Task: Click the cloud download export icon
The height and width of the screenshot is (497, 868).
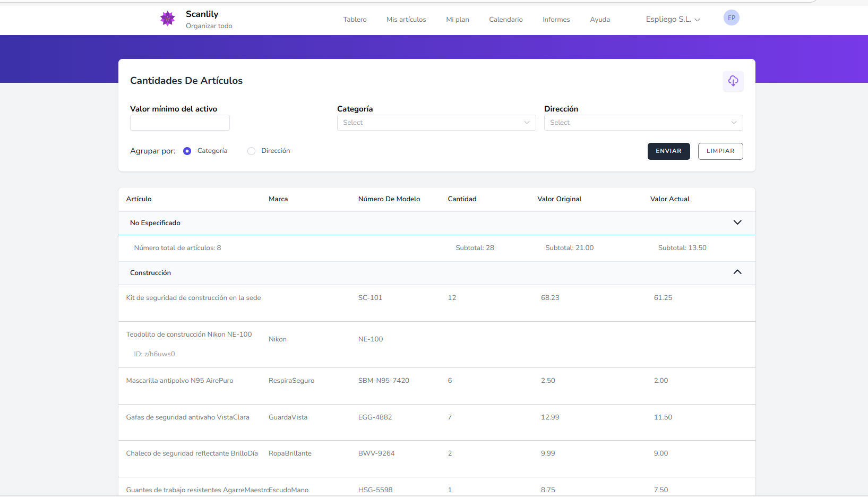Action: (x=733, y=81)
